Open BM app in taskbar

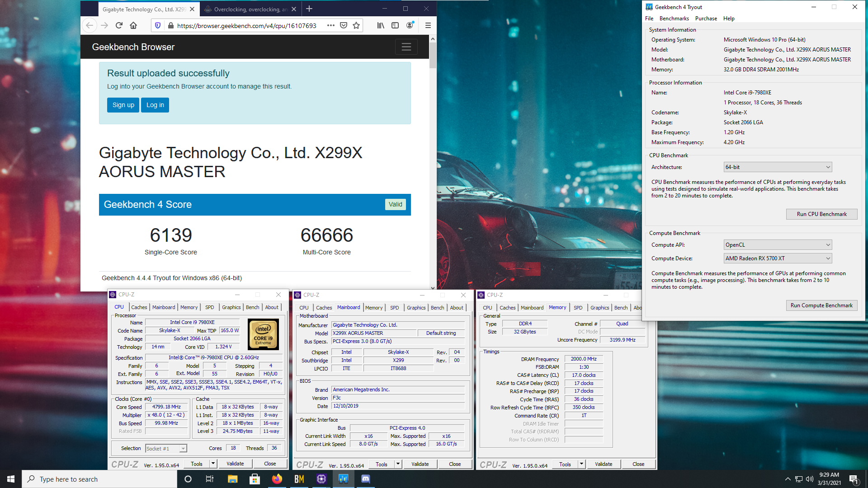(x=299, y=479)
